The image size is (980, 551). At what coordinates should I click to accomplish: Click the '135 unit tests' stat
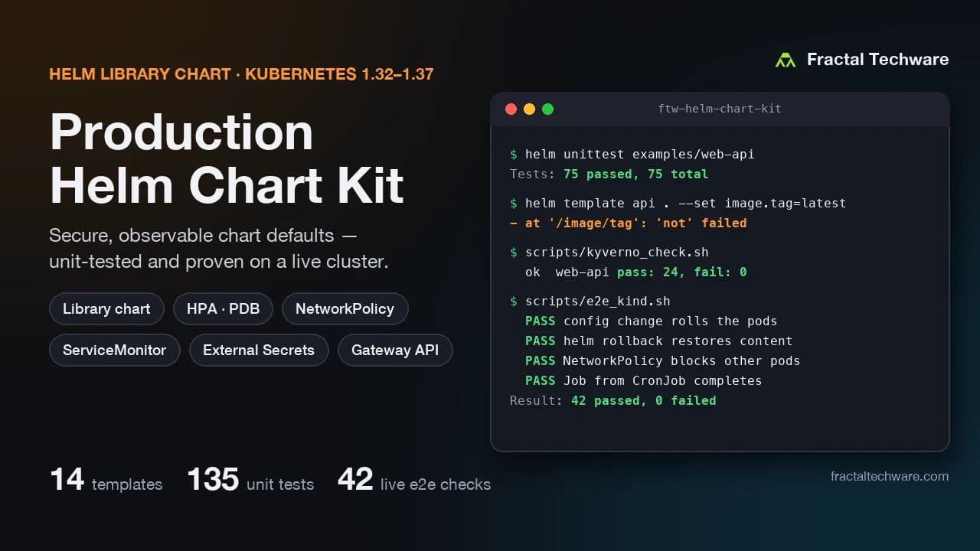tap(250, 481)
